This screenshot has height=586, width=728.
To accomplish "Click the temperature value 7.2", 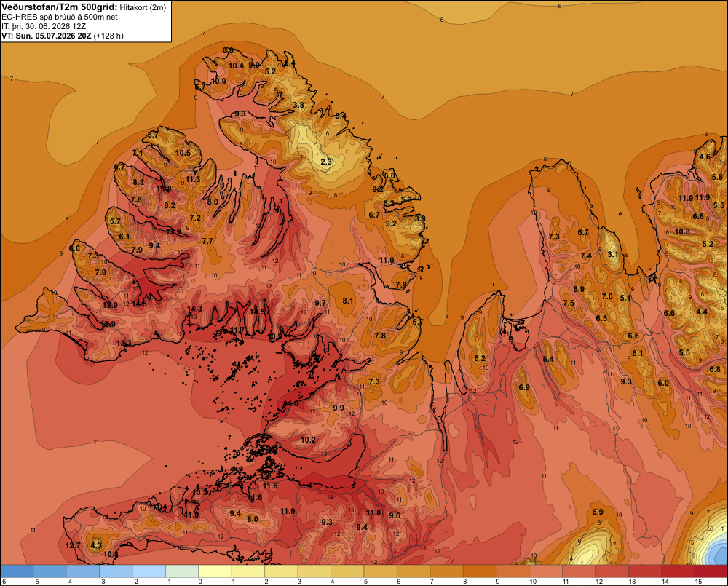I will coord(195,218).
